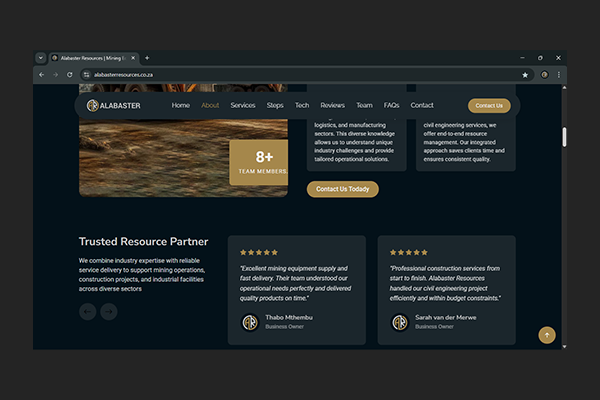The height and width of the screenshot is (400, 600).
Task: Click the Alabaster Resources browser tab
Action: 93,58
